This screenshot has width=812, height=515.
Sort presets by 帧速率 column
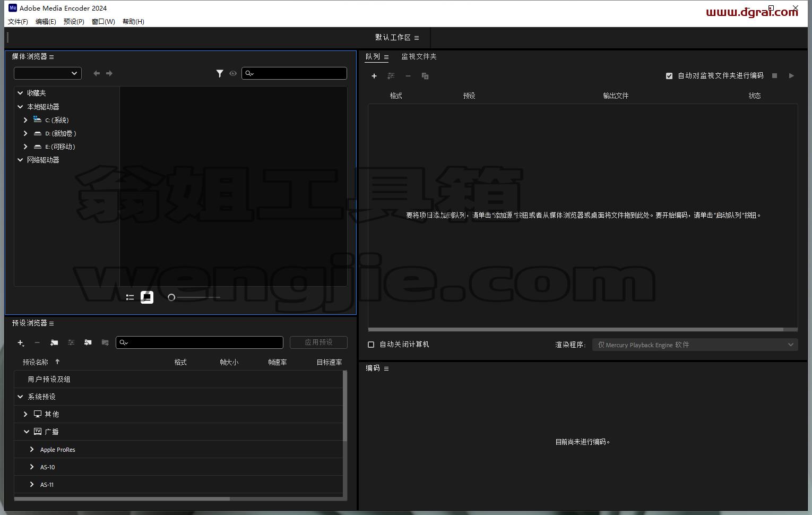point(277,362)
